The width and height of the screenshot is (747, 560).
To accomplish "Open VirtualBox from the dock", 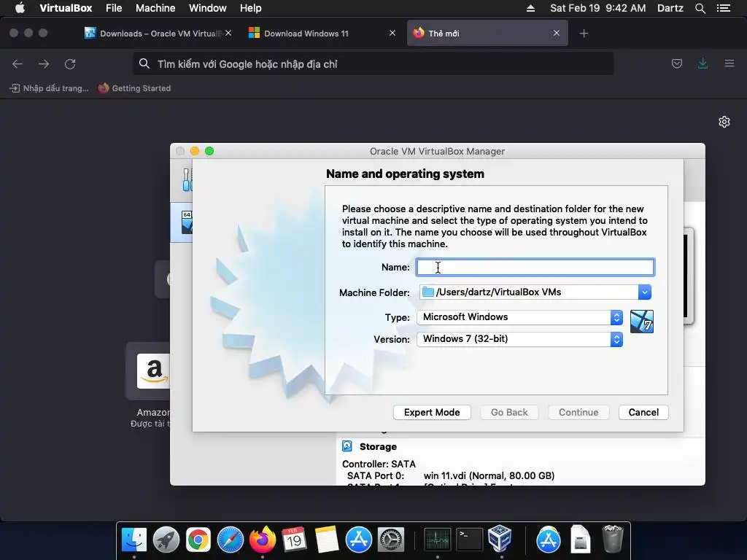I will (500, 539).
